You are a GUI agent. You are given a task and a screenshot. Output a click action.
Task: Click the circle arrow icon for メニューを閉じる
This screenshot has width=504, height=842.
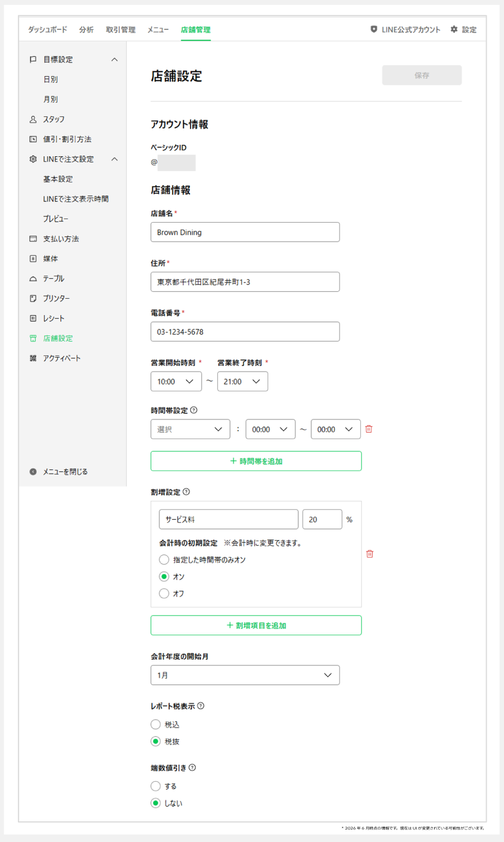point(33,472)
